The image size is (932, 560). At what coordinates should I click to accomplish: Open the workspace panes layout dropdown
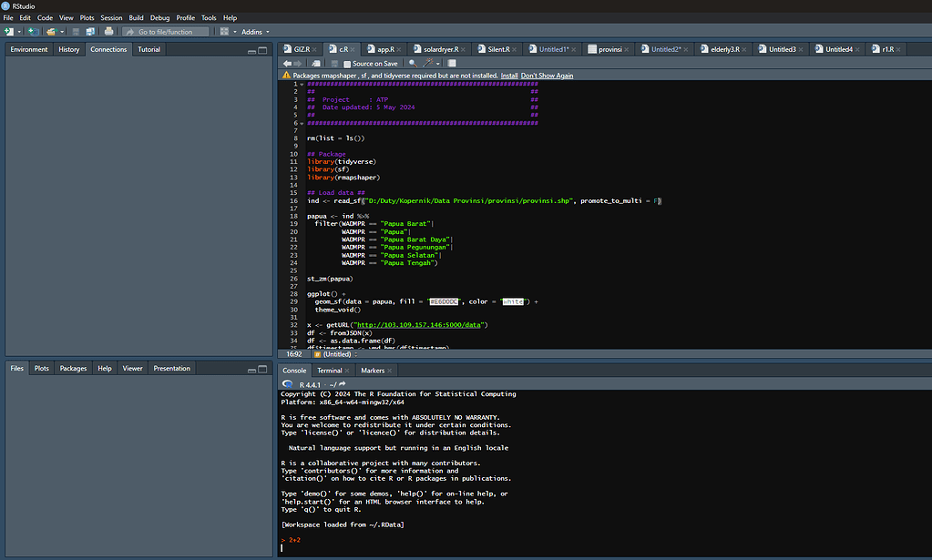tap(224, 30)
